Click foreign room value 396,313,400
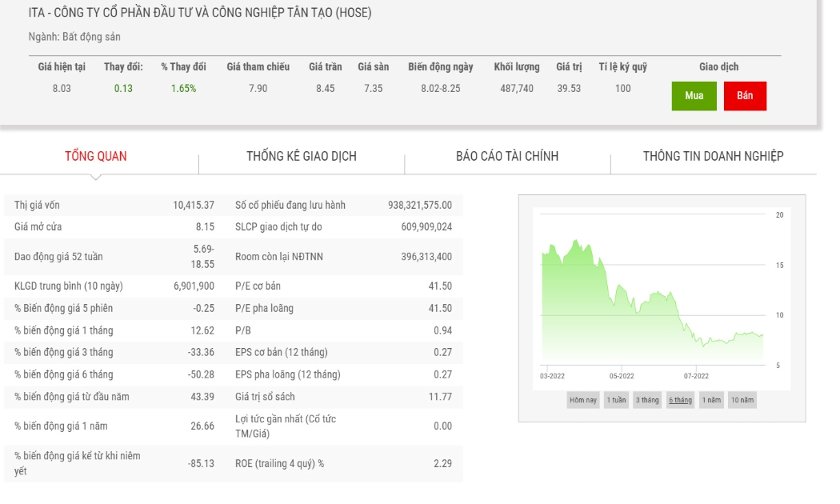Image resolution: width=840 pixels, height=504 pixels. [x=426, y=257]
